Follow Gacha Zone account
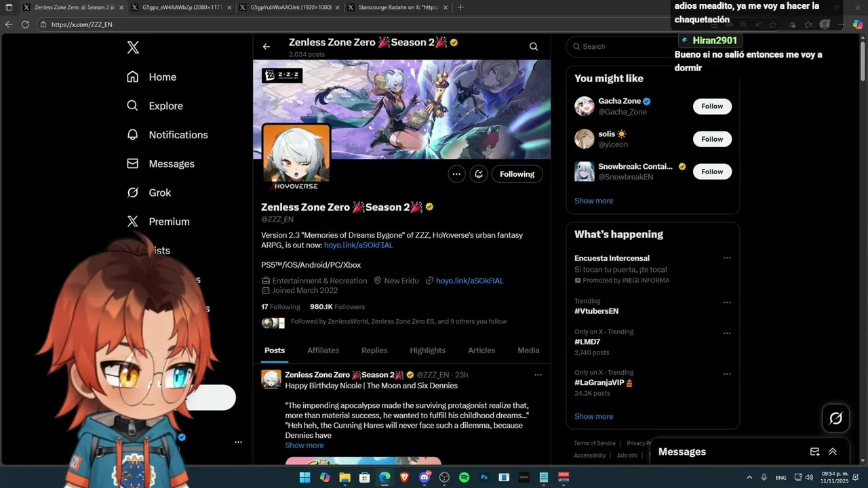This screenshot has width=868, height=488. coord(712,106)
